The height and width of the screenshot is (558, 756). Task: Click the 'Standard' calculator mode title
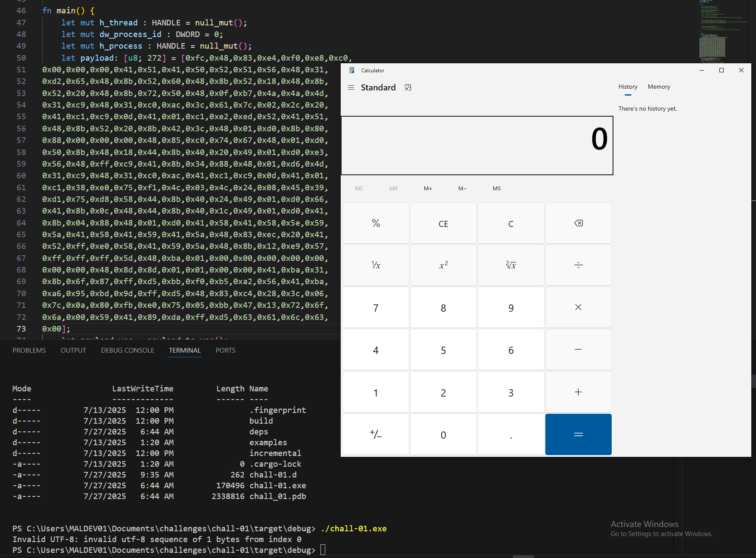(378, 87)
